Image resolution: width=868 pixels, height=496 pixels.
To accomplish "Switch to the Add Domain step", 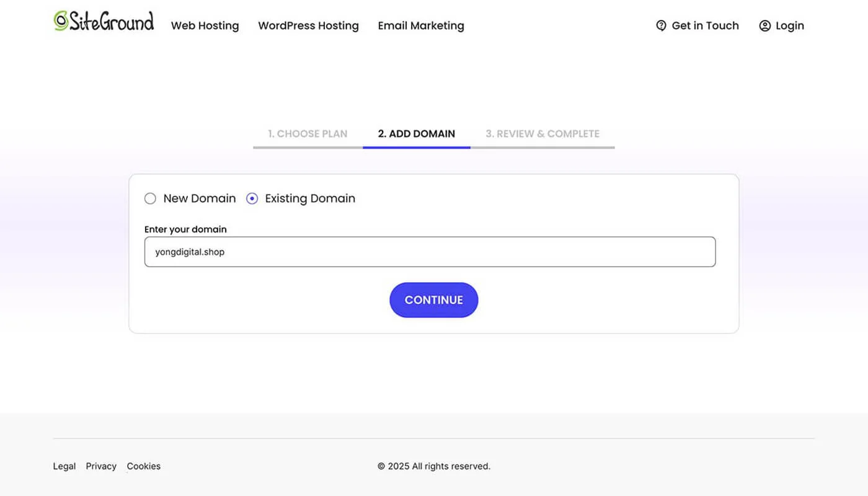I will [x=416, y=133].
